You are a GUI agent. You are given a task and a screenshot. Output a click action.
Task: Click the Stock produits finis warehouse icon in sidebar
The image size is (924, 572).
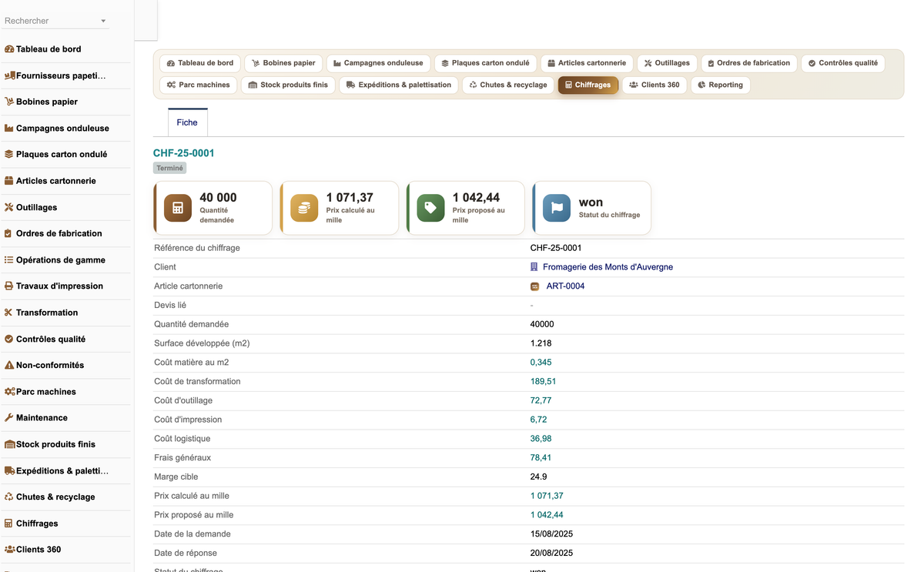click(x=9, y=444)
